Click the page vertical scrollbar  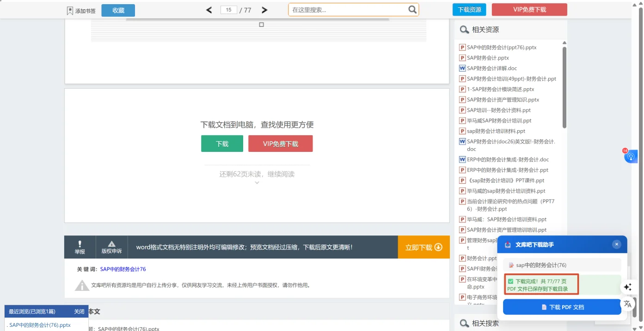640,165
